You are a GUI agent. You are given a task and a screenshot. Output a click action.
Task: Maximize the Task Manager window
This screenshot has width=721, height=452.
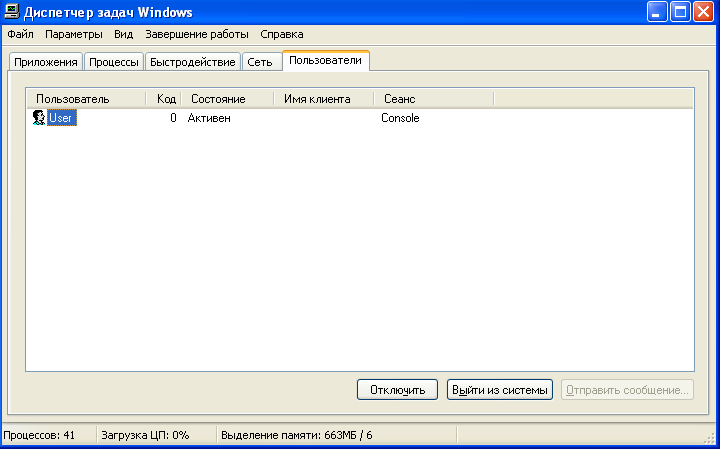pos(680,12)
